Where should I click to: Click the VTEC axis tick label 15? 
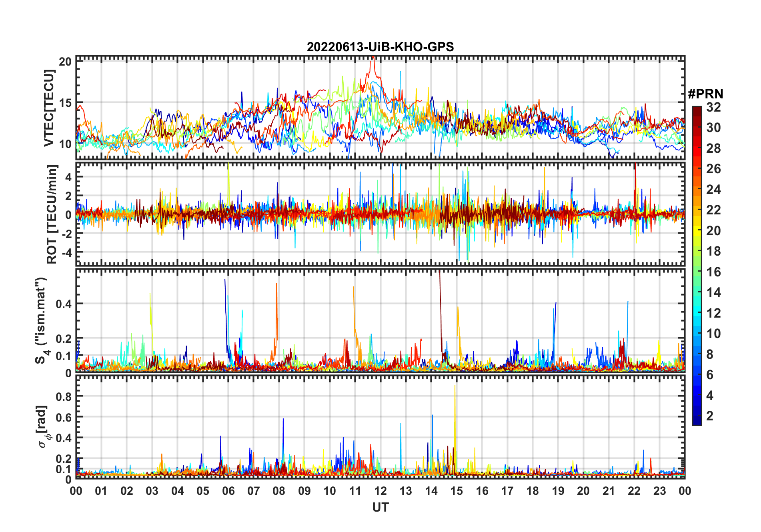pos(65,103)
